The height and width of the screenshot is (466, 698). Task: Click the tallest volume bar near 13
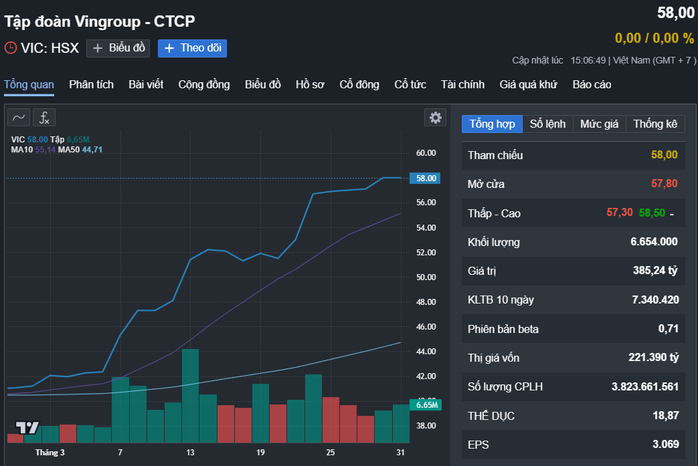[x=191, y=396]
